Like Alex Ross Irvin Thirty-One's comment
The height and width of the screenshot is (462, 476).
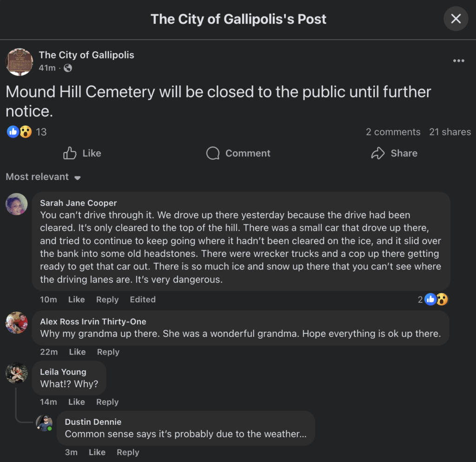[x=77, y=352]
